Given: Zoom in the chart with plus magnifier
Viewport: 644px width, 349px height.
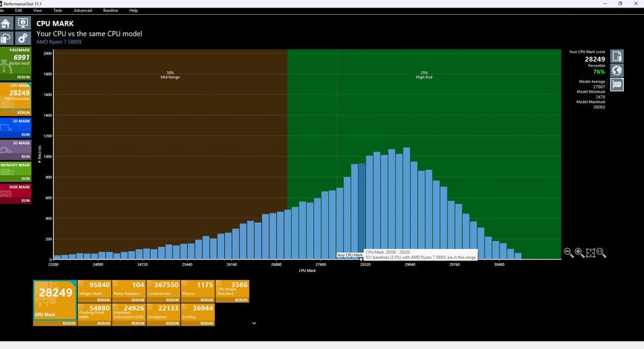Looking at the screenshot, I should [x=580, y=252].
